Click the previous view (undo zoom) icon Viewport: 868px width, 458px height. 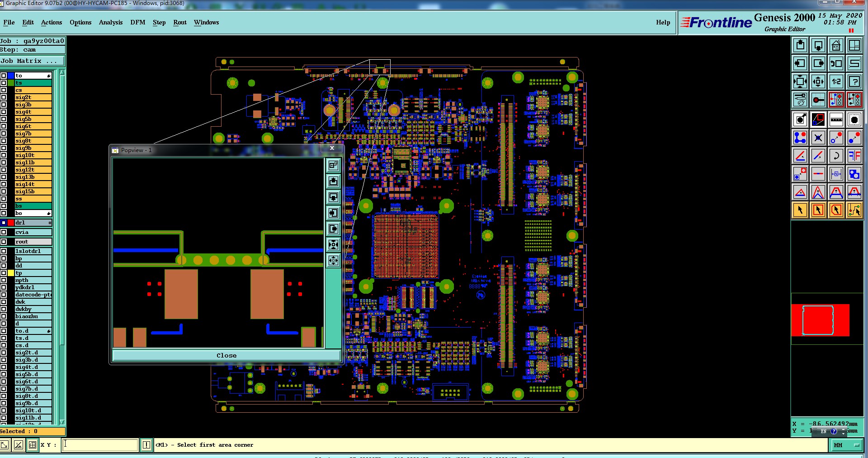(836, 63)
